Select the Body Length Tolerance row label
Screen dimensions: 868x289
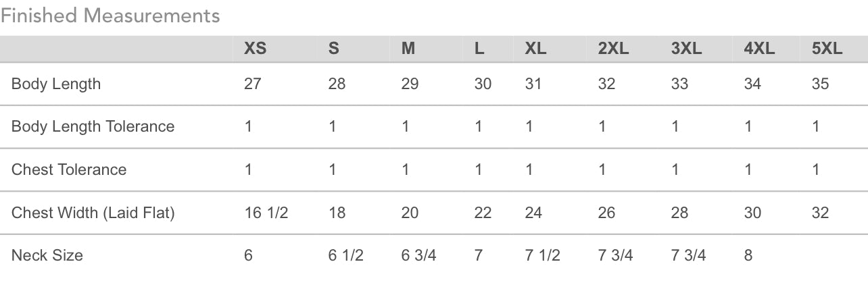[93, 127]
